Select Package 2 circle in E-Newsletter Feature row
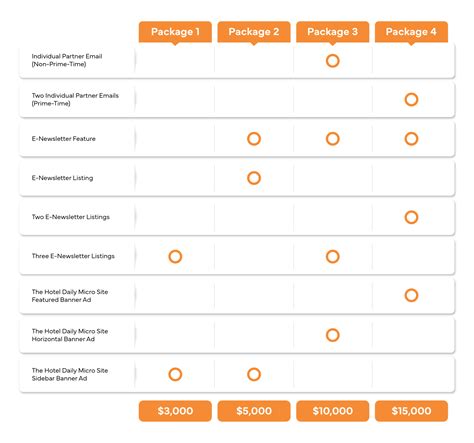This screenshot has width=474, height=443. [x=254, y=139]
